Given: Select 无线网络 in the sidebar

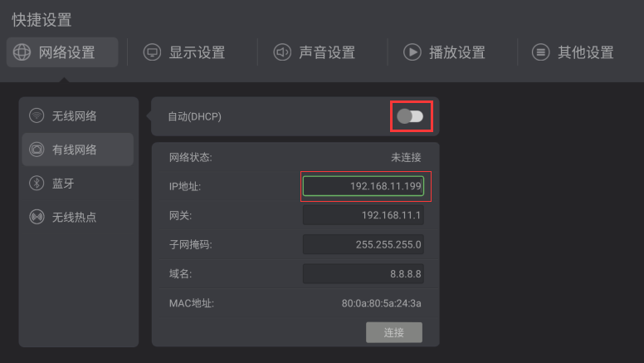Looking at the screenshot, I should click(78, 116).
